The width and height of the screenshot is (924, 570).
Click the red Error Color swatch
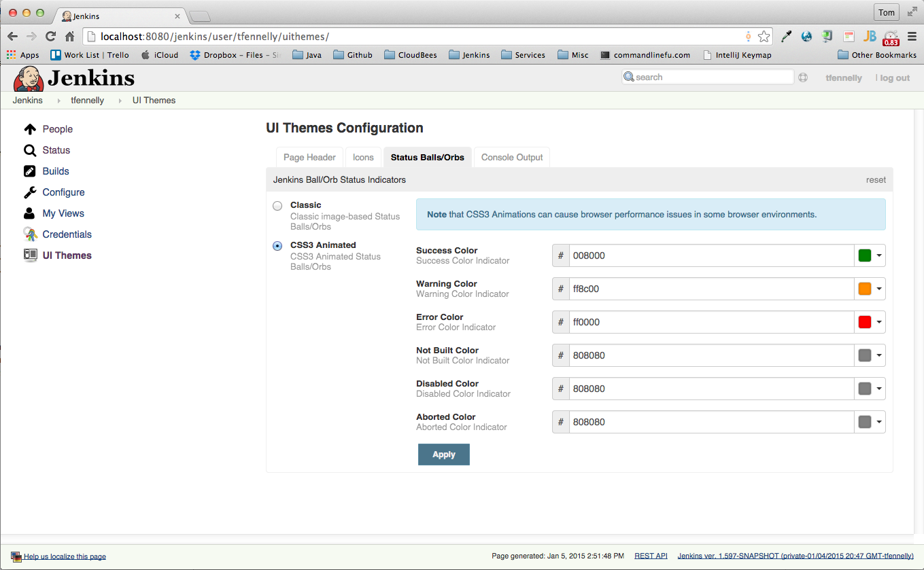click(x=865, y=322)
